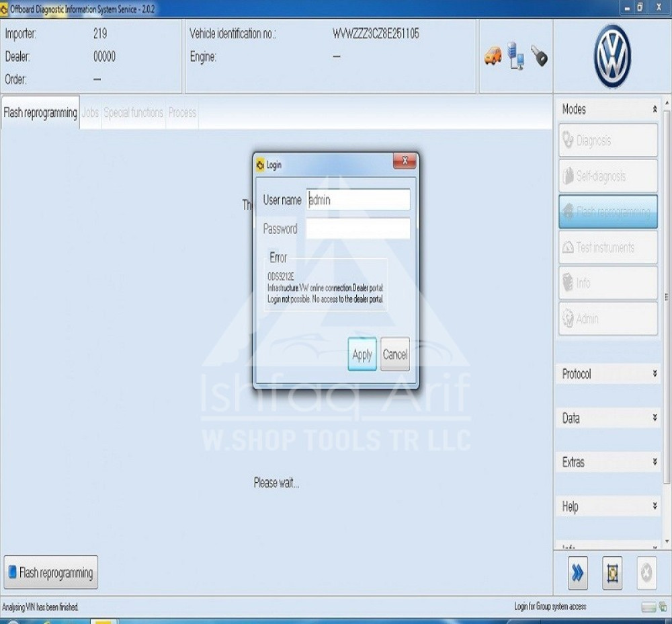Click the Volkswagen logo in the corner
Screen dimensions: 672x624
click(x=612, y=56)
